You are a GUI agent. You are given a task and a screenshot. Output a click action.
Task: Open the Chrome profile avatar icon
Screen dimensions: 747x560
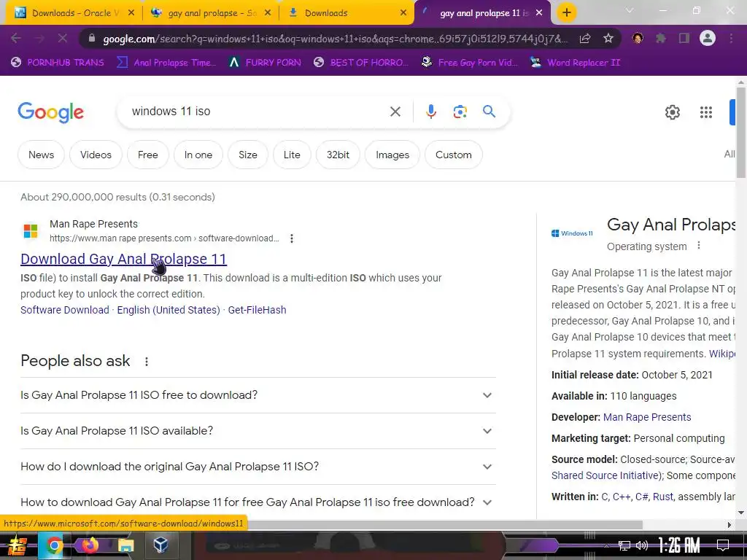pyautogui.click(x=708, y=38)
